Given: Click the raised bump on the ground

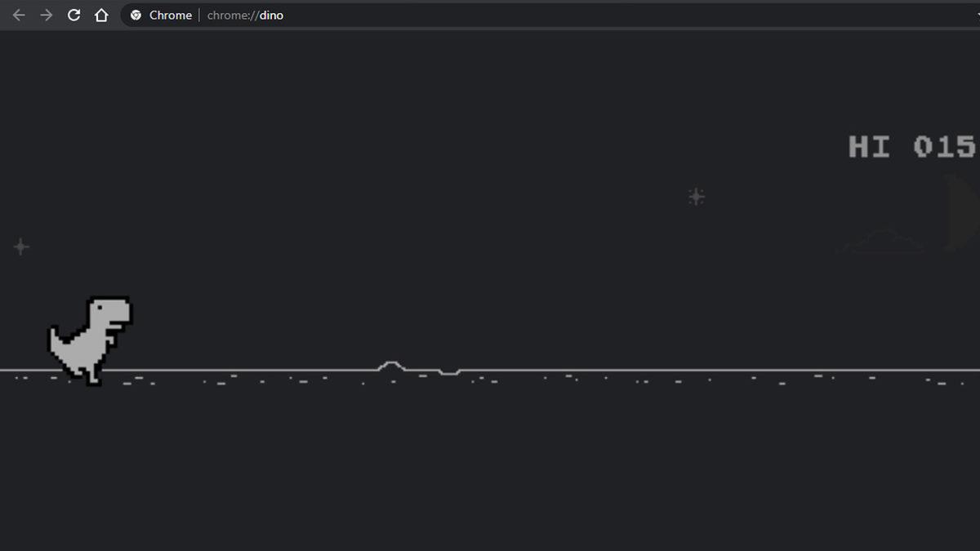Looking at the screenshot, I should 391,365.
